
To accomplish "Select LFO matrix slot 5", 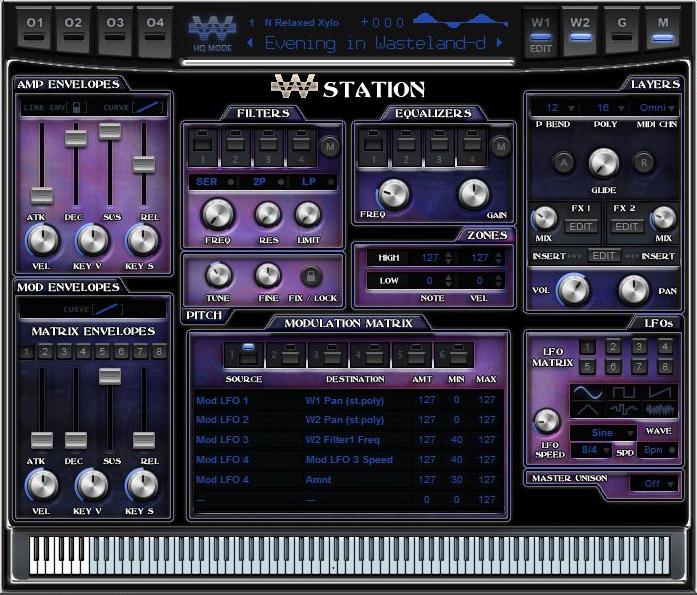I will (587, 367).
